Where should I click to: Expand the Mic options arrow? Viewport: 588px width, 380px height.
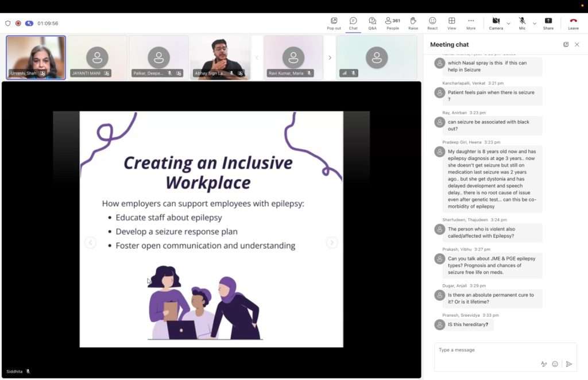click(x=535, y=24)
